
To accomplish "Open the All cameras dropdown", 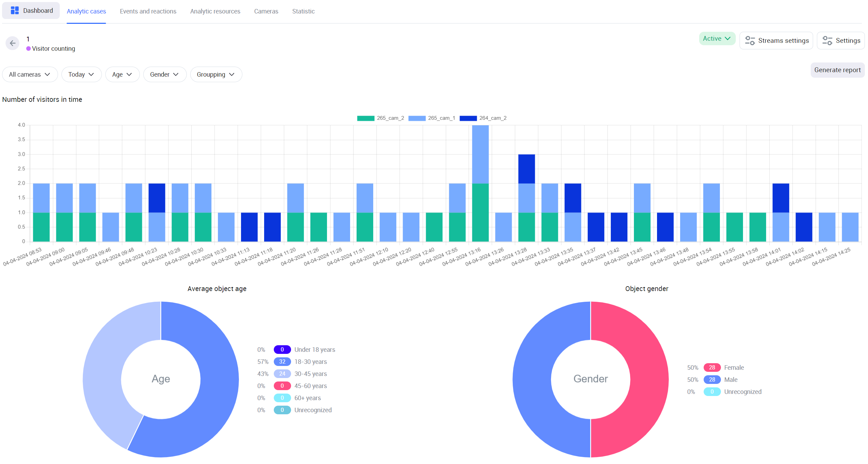I will (x=30, y=75).
